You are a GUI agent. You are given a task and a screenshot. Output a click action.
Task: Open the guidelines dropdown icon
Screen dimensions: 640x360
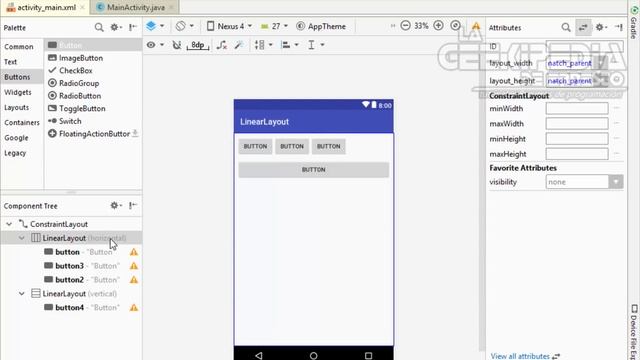(x=316, y=45)
